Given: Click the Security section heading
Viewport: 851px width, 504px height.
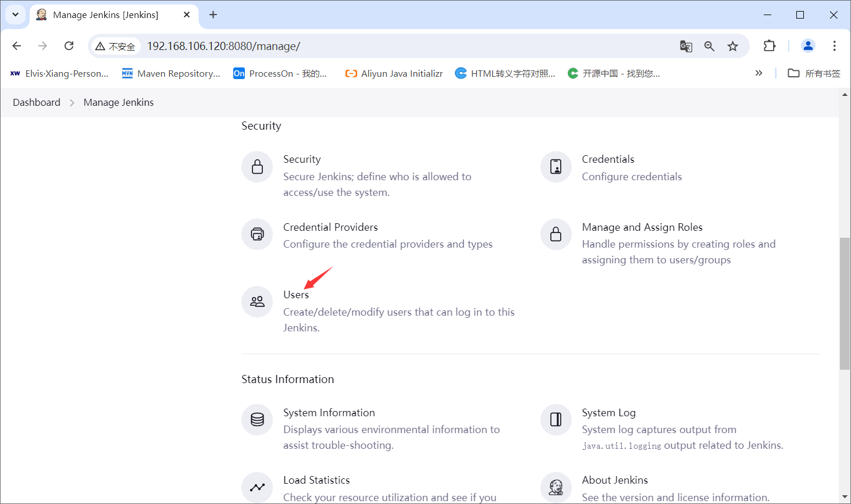Looking at the screenshot, I should click(x=261, y=126).
